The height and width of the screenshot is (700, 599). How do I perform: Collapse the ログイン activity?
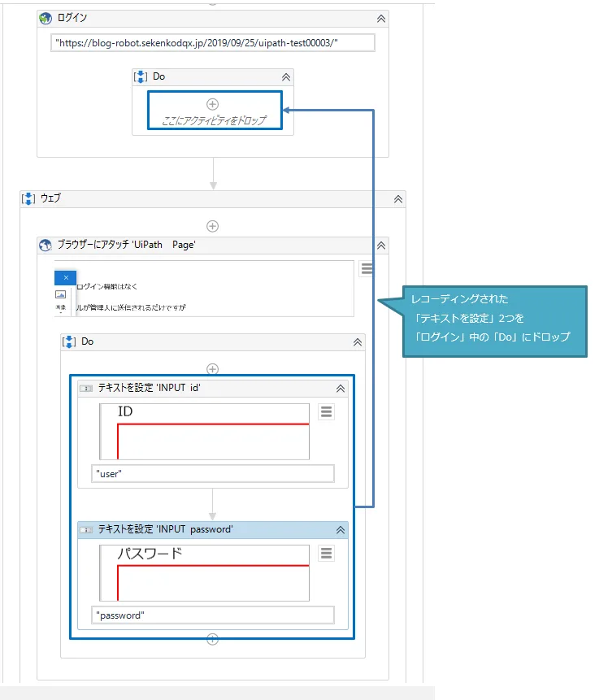pos(380,18)
